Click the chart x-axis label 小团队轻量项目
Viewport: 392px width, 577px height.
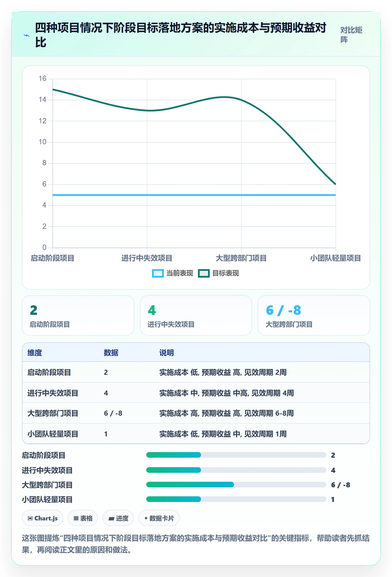(x=335, y=258)
